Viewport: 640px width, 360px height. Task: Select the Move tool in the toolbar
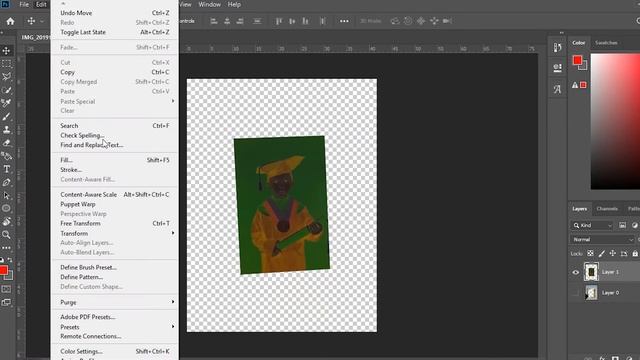6,51
